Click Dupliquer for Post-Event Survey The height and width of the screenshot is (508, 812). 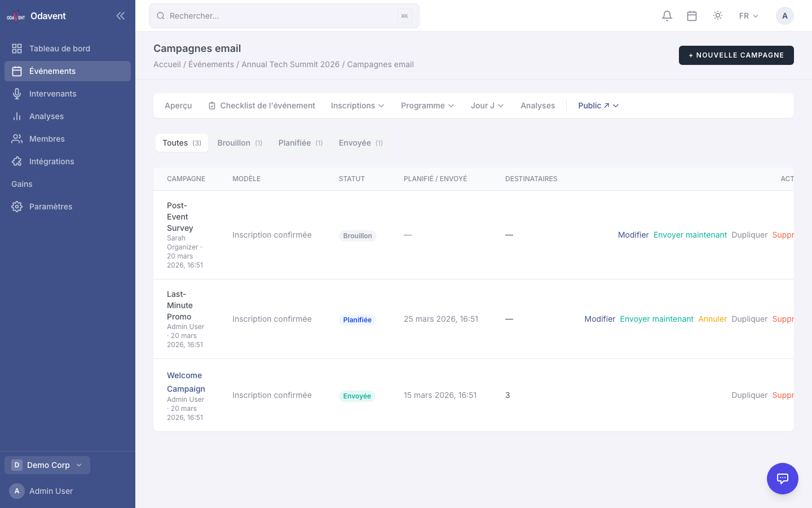749,235
